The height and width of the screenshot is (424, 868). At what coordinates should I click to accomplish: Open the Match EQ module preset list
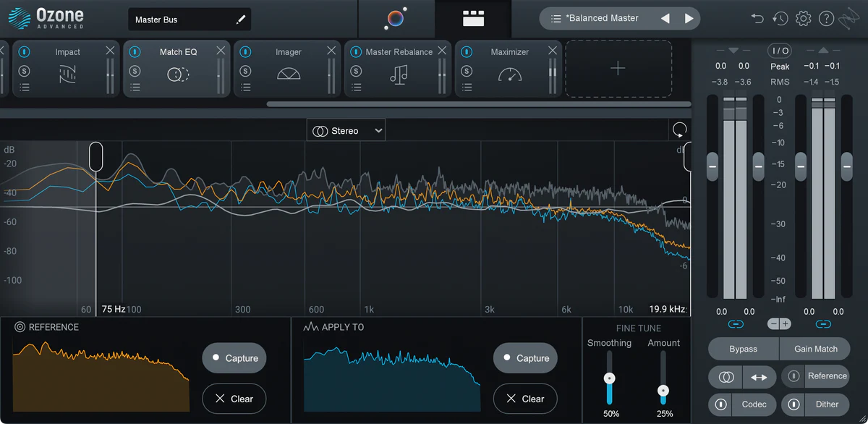click(135, 88)
